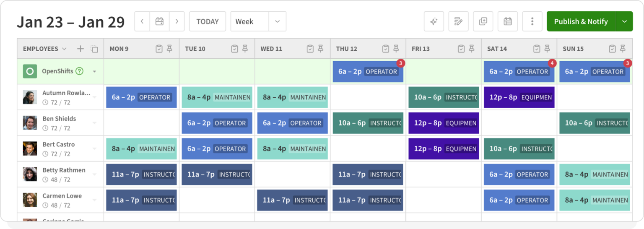Click Ben Shields' avatar thumbnail
644x229 pixels.
30,123
